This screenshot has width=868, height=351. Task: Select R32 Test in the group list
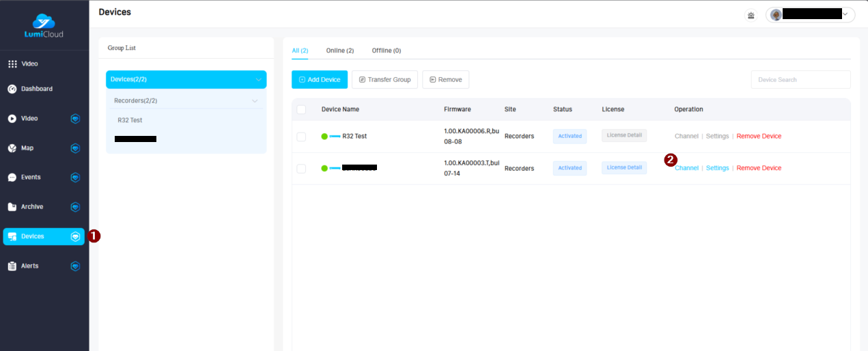[x=130, y=120]
